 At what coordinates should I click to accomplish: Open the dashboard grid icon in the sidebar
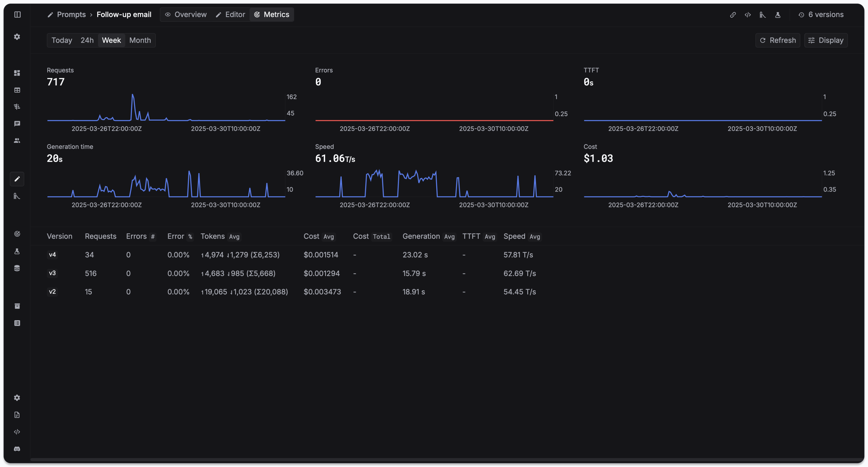point(17,73)
